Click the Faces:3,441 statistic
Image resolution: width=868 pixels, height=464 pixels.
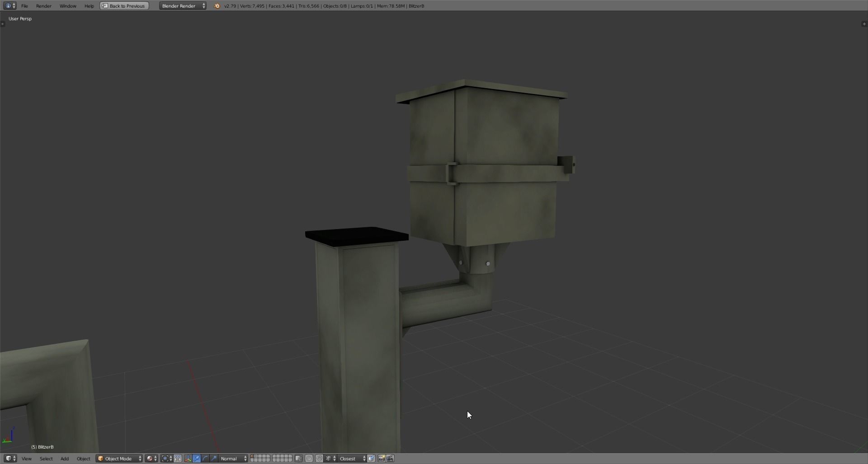tap(281, 6)
